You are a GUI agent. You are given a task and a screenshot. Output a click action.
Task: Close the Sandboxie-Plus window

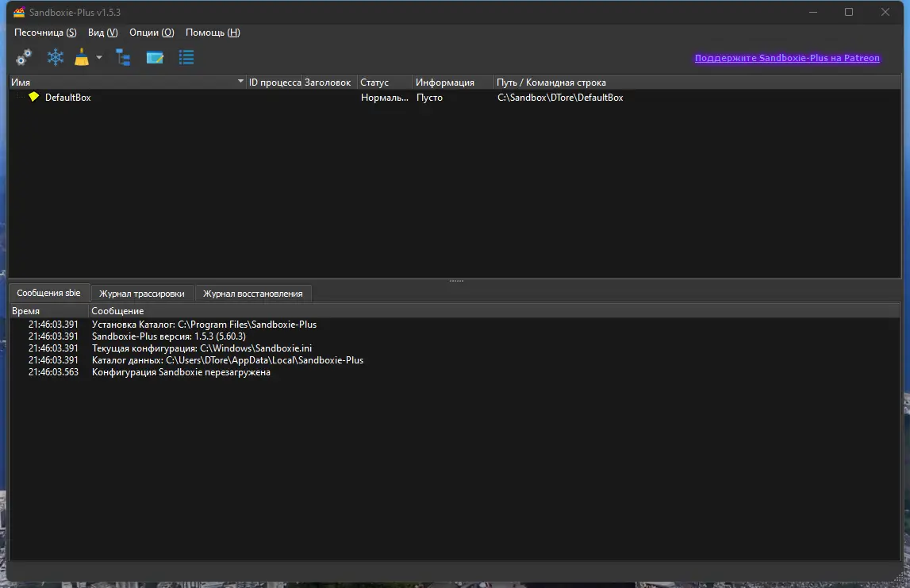tap(885, 12)
